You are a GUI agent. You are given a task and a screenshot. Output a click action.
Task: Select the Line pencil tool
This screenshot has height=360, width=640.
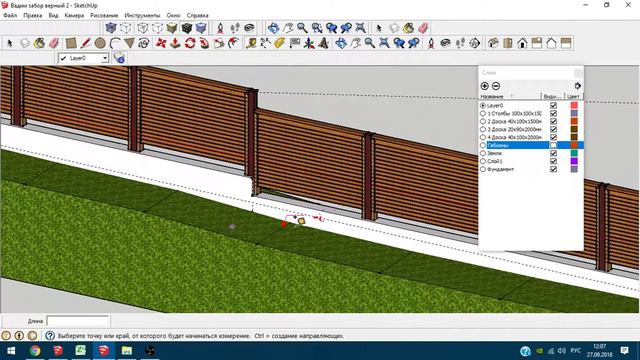pyautogui.click(x=85, y=43)
